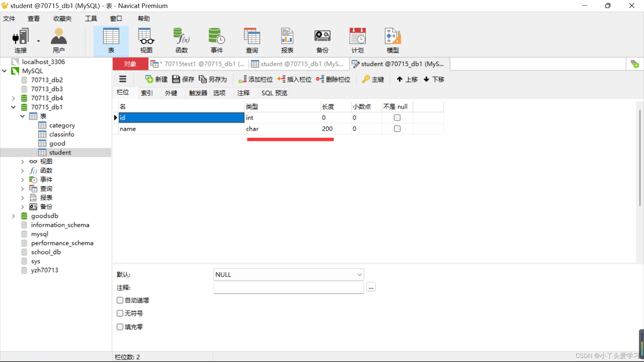Move field up with 上移

tap(407, 79)
